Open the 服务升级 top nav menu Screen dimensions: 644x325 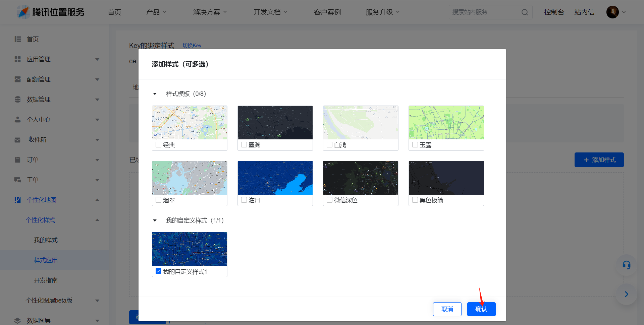click(x=383, y=12)
